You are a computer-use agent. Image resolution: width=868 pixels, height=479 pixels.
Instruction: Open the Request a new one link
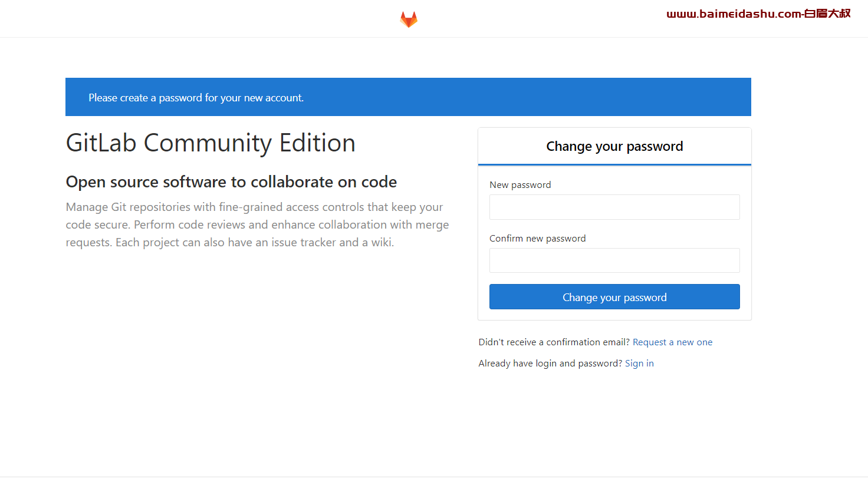click(672, 342)
